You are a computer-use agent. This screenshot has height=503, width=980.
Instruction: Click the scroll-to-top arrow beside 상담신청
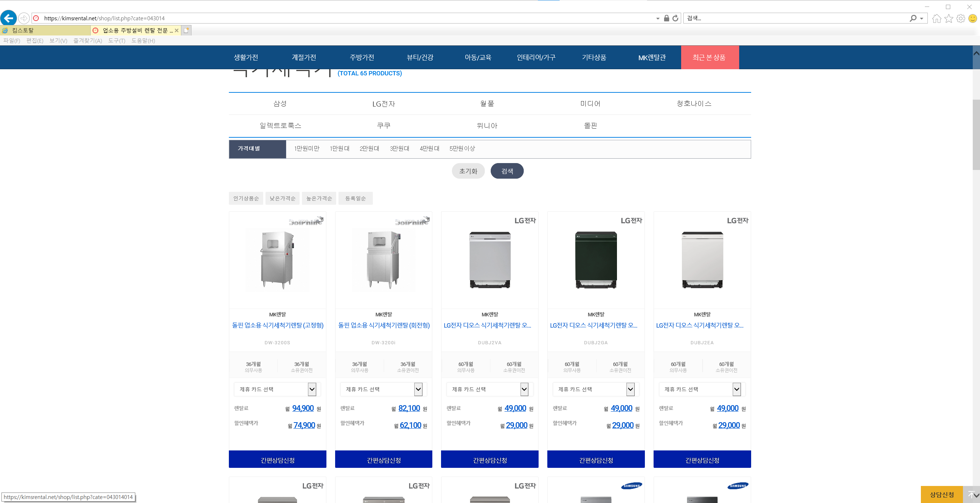971,495
